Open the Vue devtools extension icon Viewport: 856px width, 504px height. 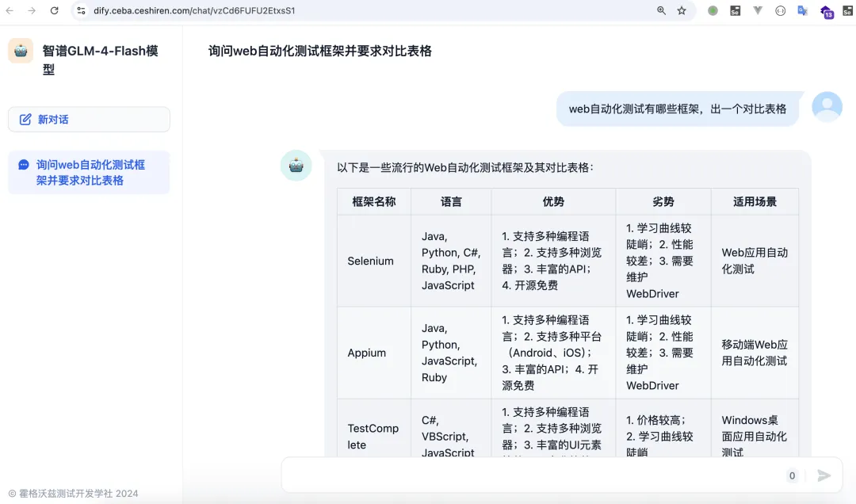click(x=758, y=10)
